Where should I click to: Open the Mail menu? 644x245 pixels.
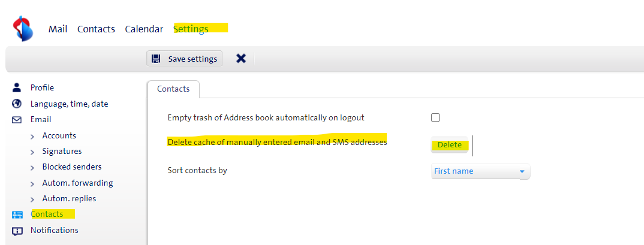(x=58, y=29)
